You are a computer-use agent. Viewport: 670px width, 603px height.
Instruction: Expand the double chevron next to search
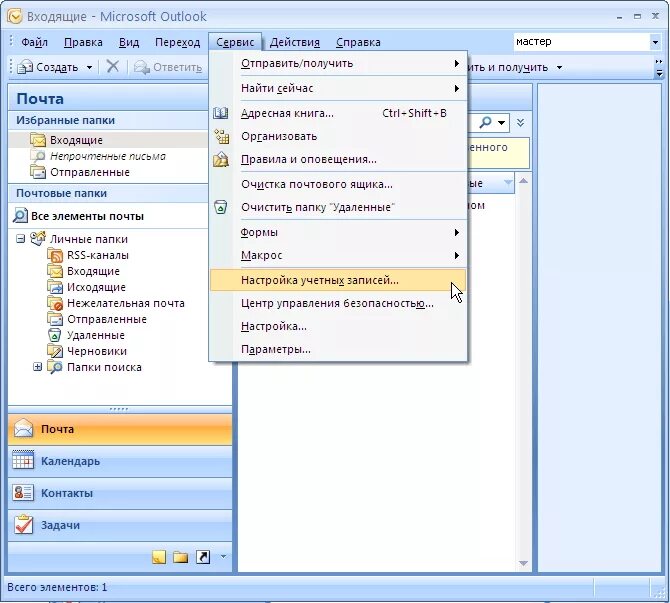tap(520, 123)
